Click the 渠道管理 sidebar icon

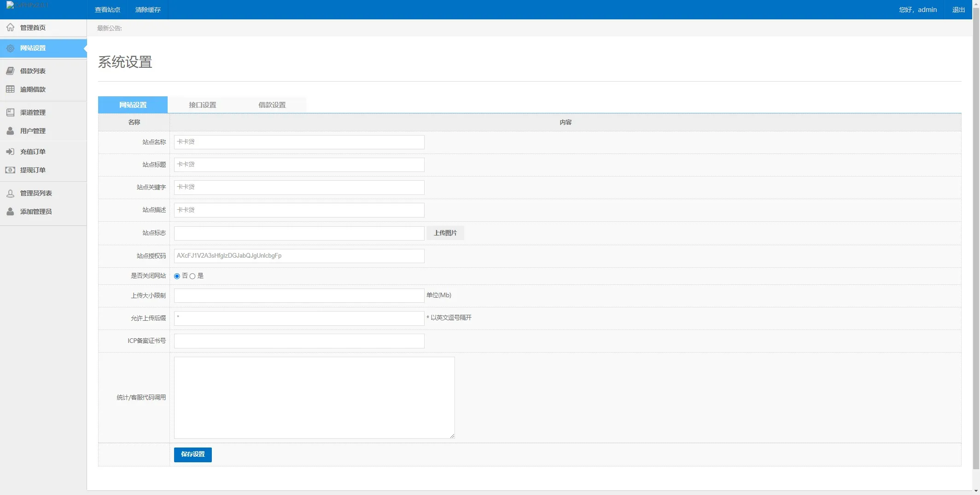tap(10, 112)
